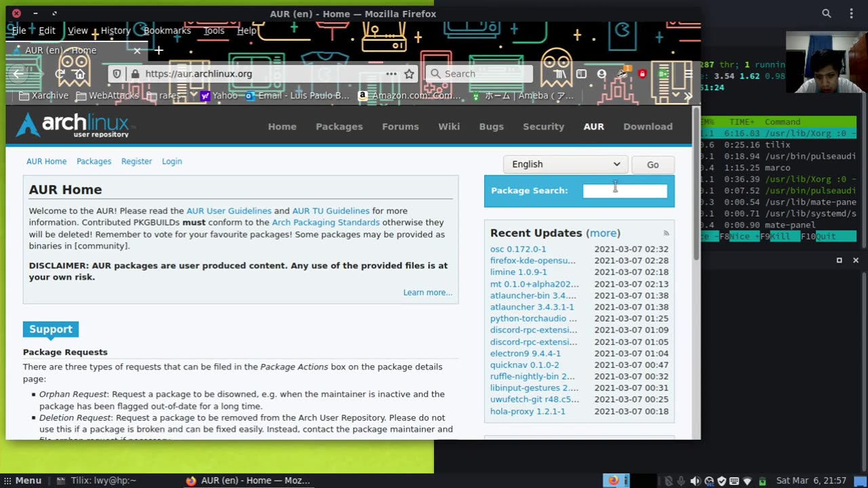Focus the Package Search field

tap(625, 191)
